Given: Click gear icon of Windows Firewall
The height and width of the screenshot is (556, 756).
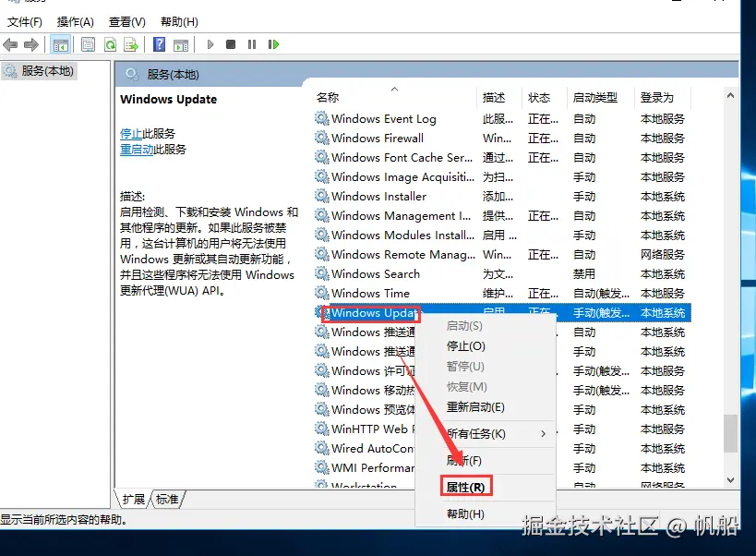Looking at the screenshot, I should (x=321, y=138).
